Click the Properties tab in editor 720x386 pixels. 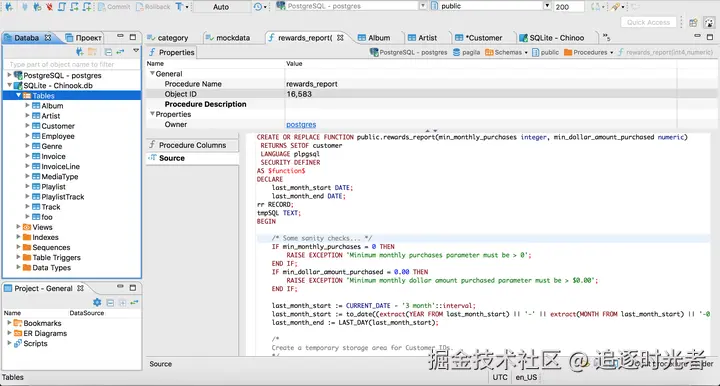[x=172, y=52]
